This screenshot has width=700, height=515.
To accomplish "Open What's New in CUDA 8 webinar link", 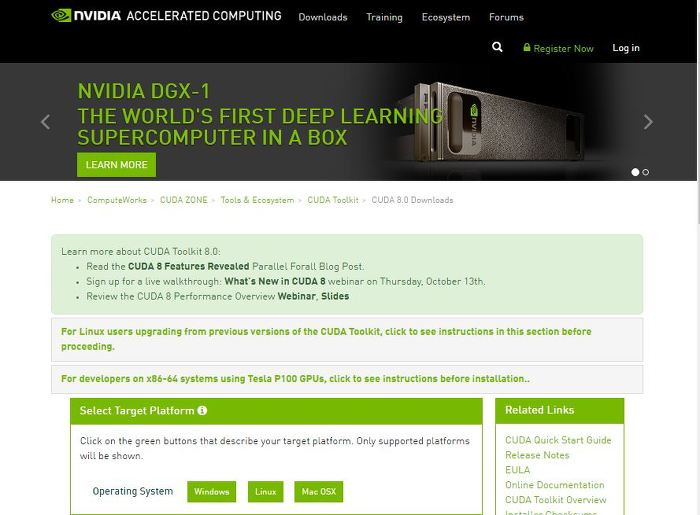I will [x=275, y=282].
